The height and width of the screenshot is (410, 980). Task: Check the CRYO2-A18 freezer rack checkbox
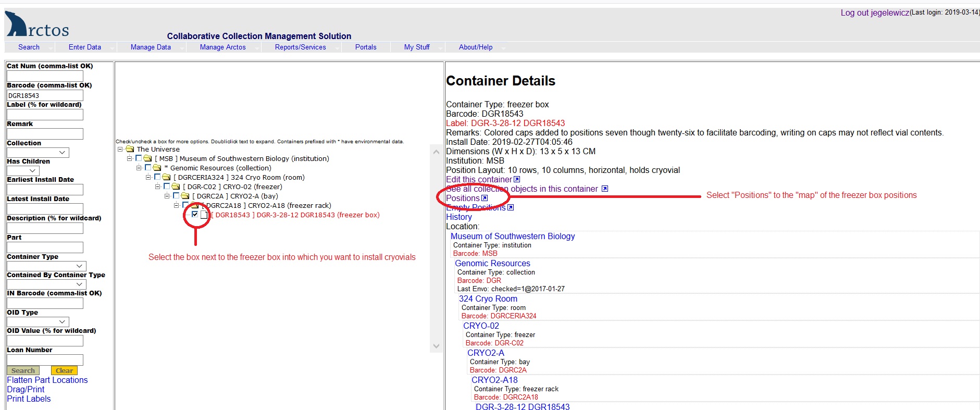point(185,205)
